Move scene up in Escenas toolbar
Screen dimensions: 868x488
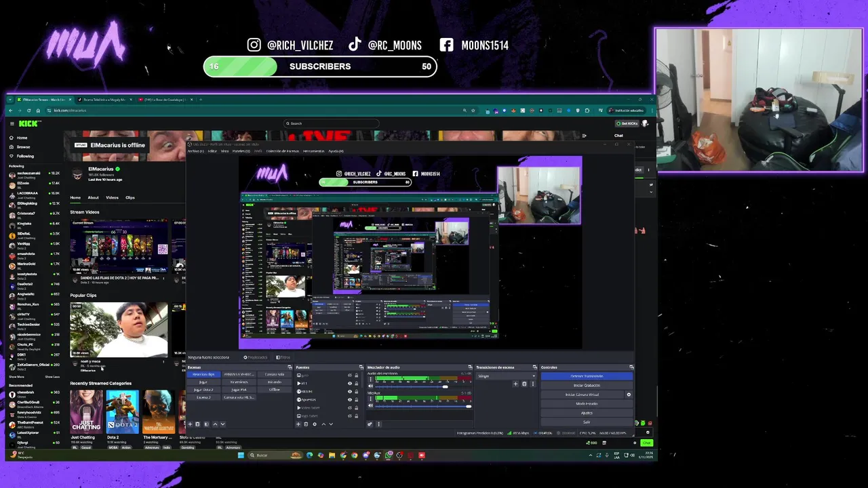coord(215,424)
